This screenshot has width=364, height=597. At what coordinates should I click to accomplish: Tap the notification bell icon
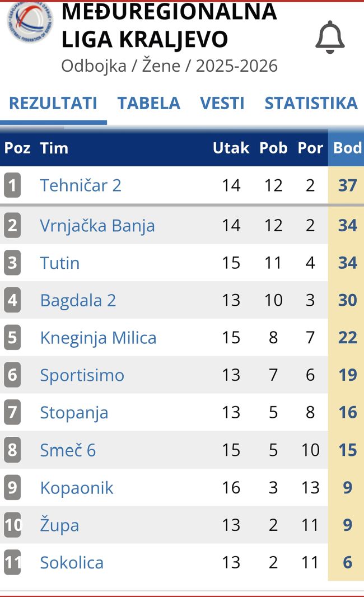330,38
